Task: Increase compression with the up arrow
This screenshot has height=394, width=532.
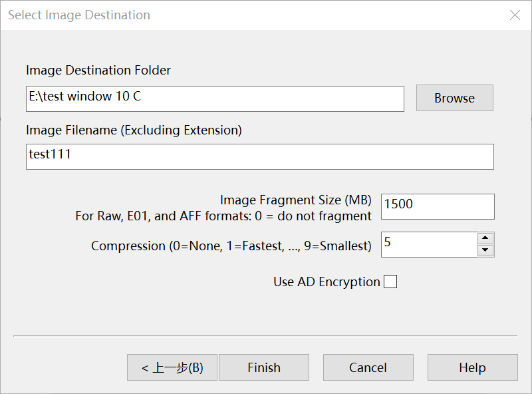Action: [x=485, y=238]
